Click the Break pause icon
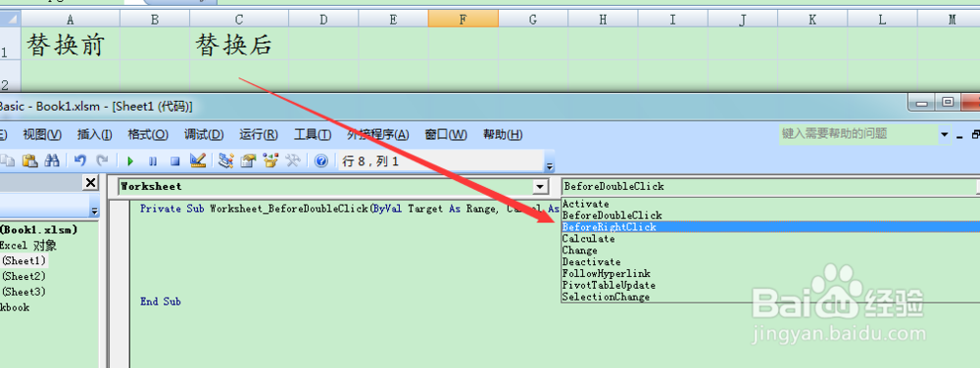The width and height of the screenshot is (980, 368). pyautogui.click(x=153, y=161)
